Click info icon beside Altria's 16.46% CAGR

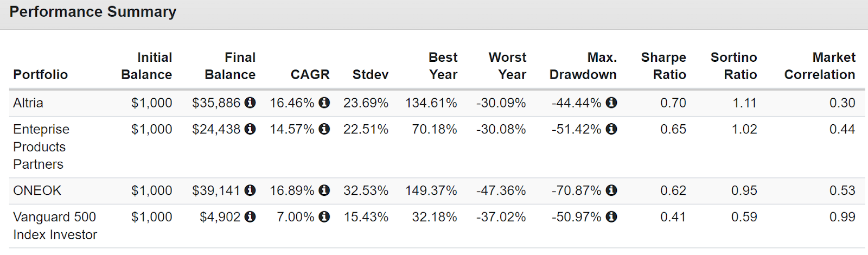point(324,103)
